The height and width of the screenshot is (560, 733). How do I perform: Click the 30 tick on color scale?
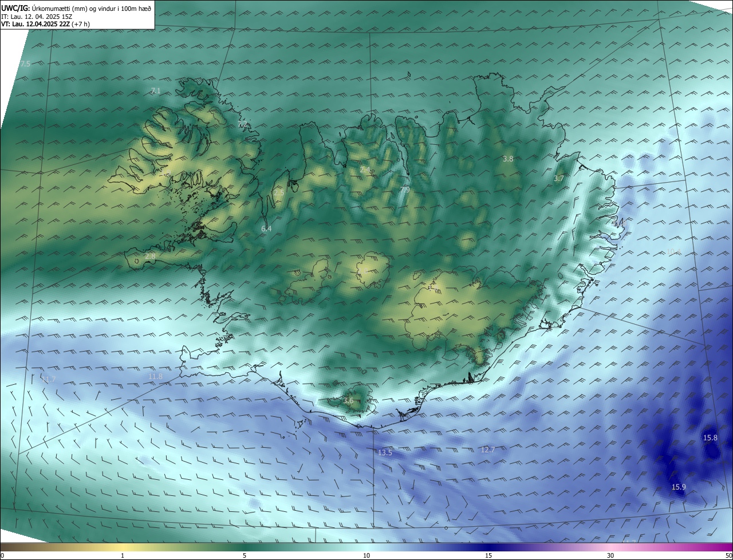(610, 555)
